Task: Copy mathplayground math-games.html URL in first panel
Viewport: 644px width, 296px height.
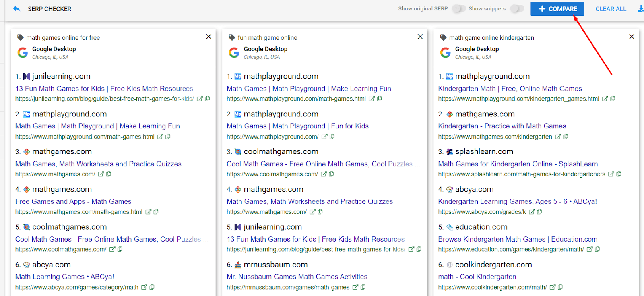Action: tap(168, 137)
